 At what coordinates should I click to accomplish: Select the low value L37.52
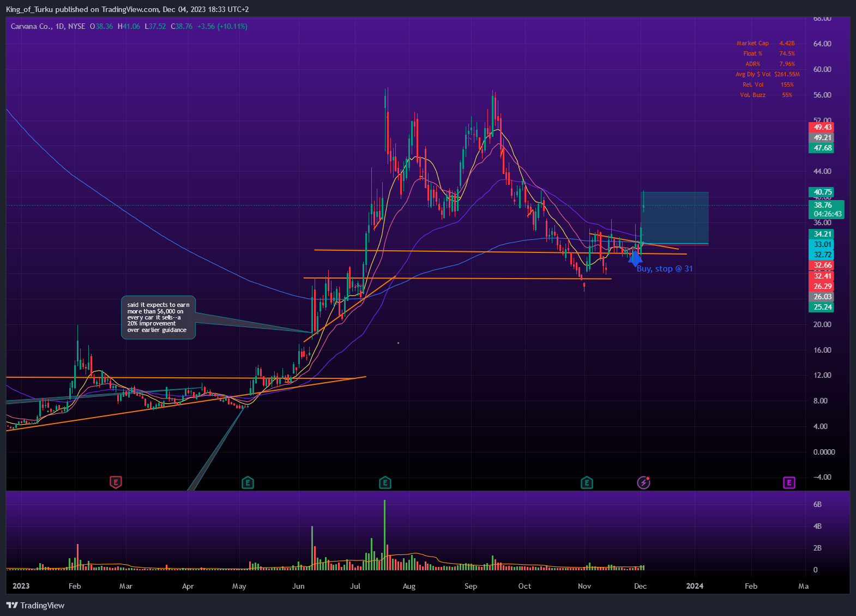pyautogui.click(x=155, y=26)
